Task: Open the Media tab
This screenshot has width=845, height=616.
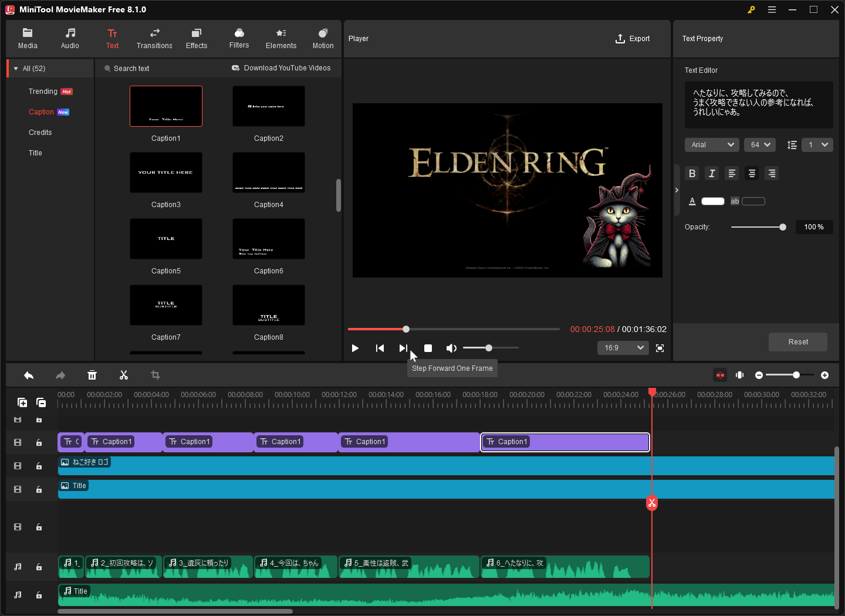Action: click(x=28, y=39)
